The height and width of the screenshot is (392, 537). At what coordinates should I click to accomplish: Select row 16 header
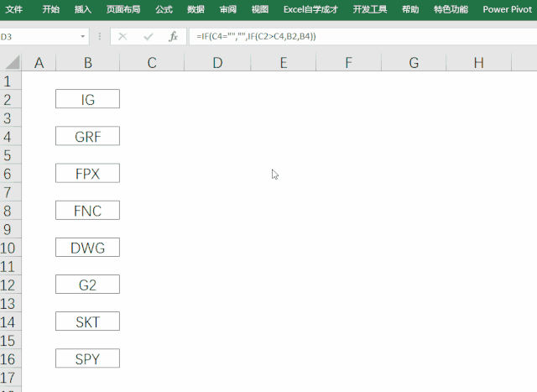[10, 358]
